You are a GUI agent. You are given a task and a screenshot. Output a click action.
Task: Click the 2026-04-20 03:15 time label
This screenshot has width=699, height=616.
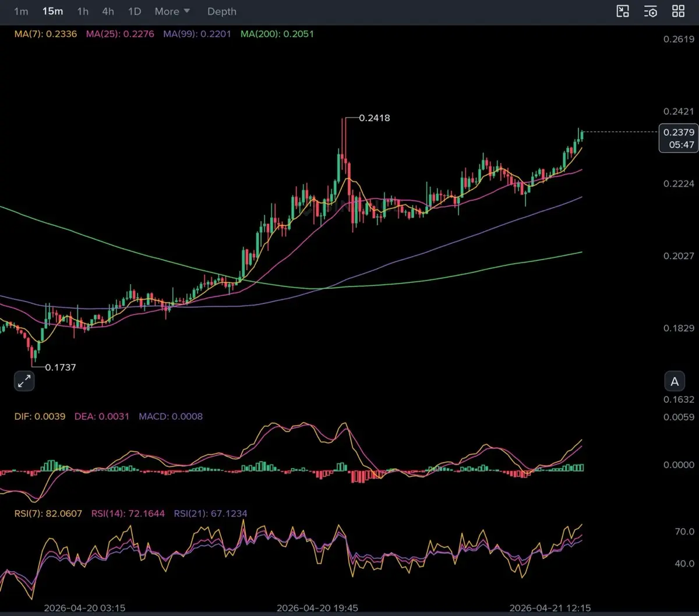click(84, 608)
